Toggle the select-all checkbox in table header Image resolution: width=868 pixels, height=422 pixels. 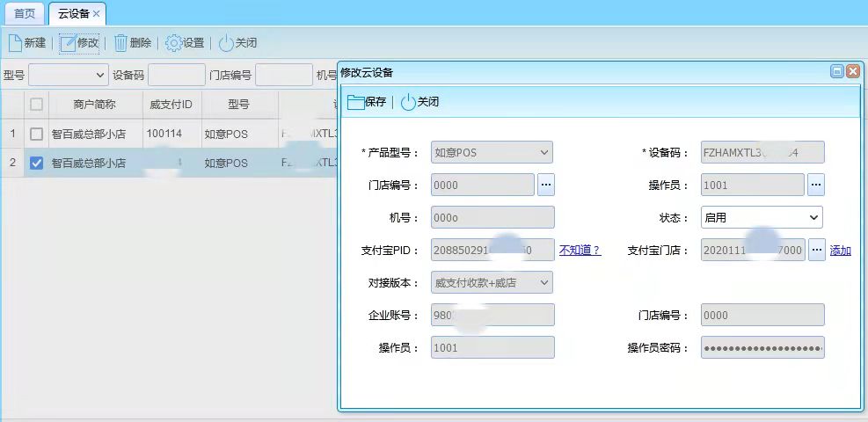click(36, 105)
